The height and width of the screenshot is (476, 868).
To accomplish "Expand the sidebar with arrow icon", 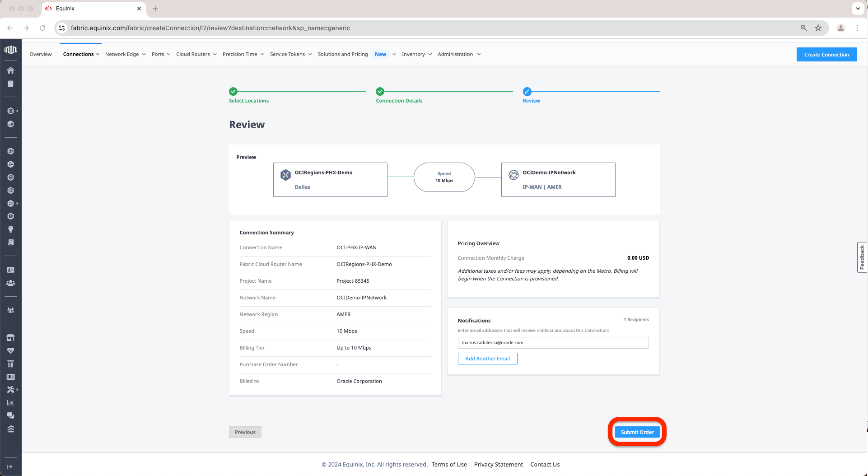I will click(10, 467).
